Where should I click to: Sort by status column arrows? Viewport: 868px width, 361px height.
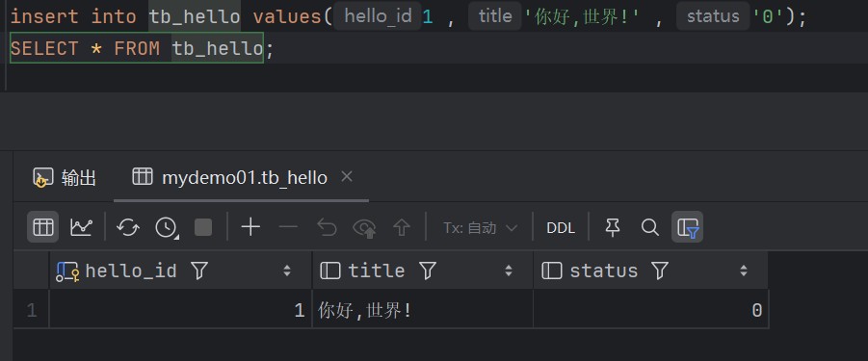click(744, 271)
